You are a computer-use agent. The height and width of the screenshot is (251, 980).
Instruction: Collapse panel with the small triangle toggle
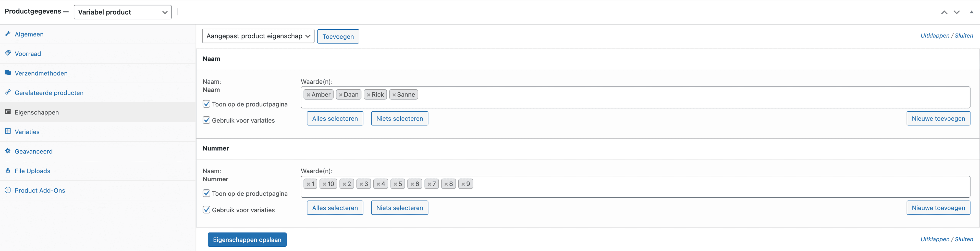click(x=971, y=12)
